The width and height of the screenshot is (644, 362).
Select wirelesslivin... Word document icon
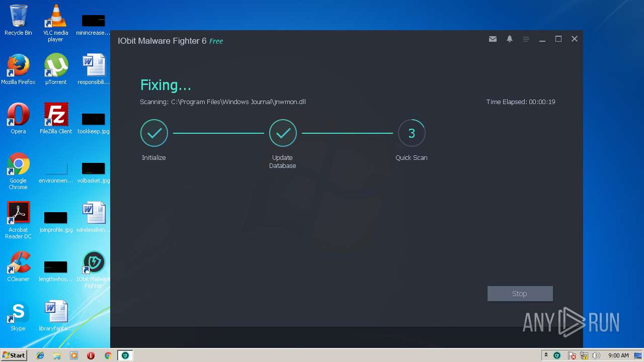pyautogui.click(x=94, y=217)
